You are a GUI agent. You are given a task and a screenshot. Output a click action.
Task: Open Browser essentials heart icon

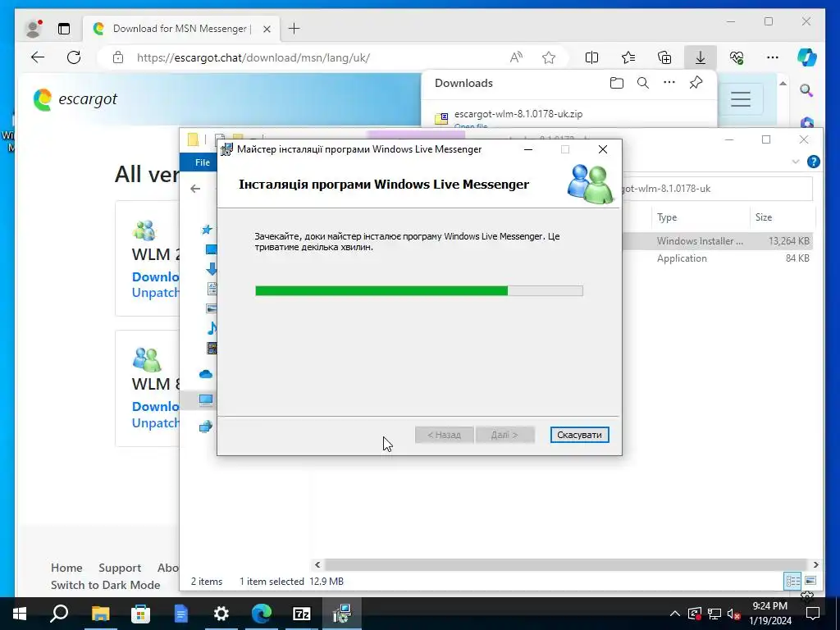(737, 57)
